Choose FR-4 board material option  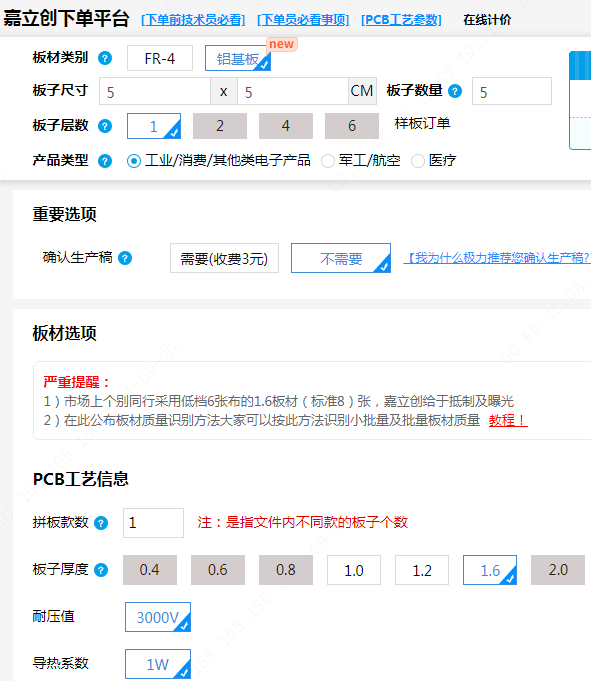point(160,58)
